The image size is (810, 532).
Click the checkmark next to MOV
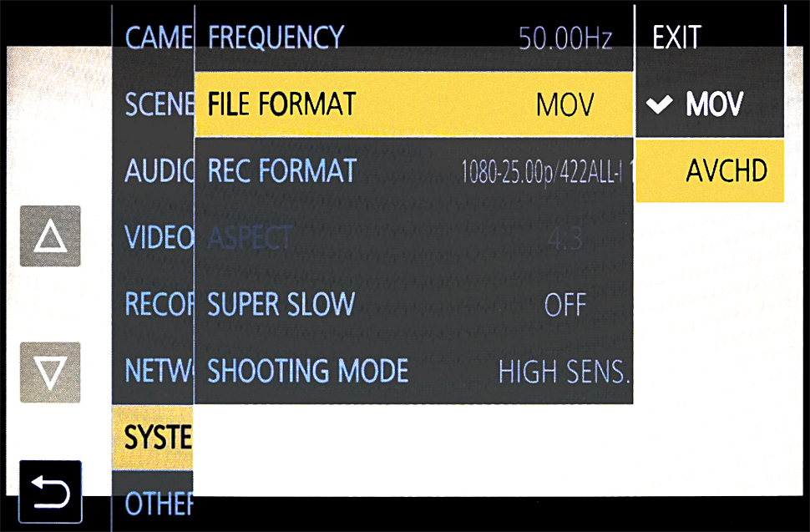[x=659, y=104]
